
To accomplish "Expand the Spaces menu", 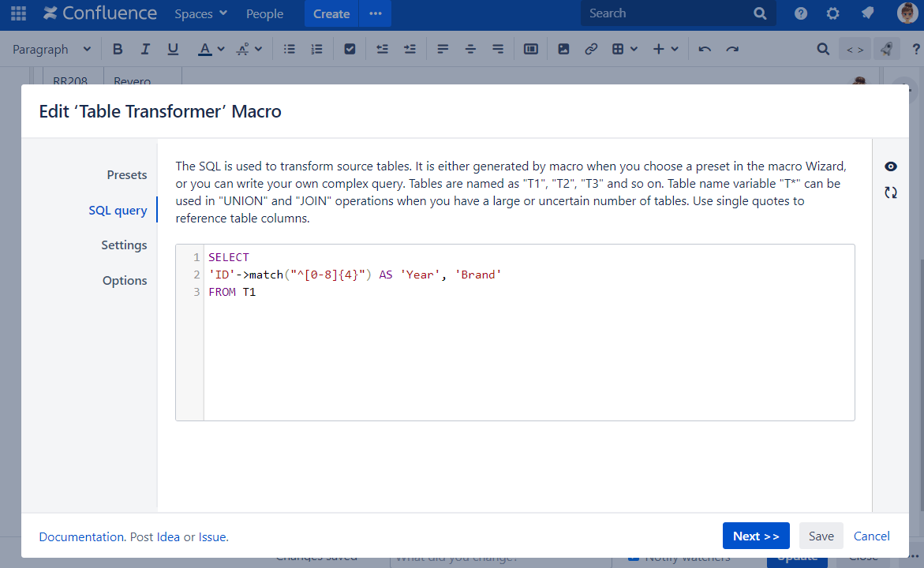I will [201, 13].
